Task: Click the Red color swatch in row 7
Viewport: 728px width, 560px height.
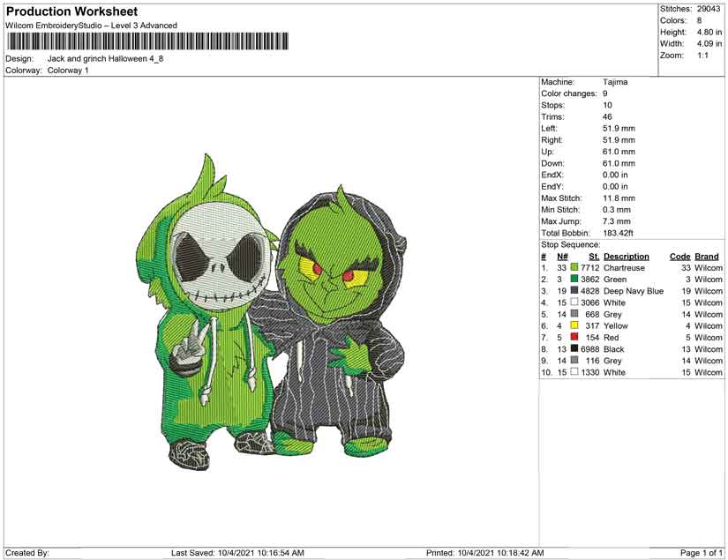Action: [x=574, y=337]
